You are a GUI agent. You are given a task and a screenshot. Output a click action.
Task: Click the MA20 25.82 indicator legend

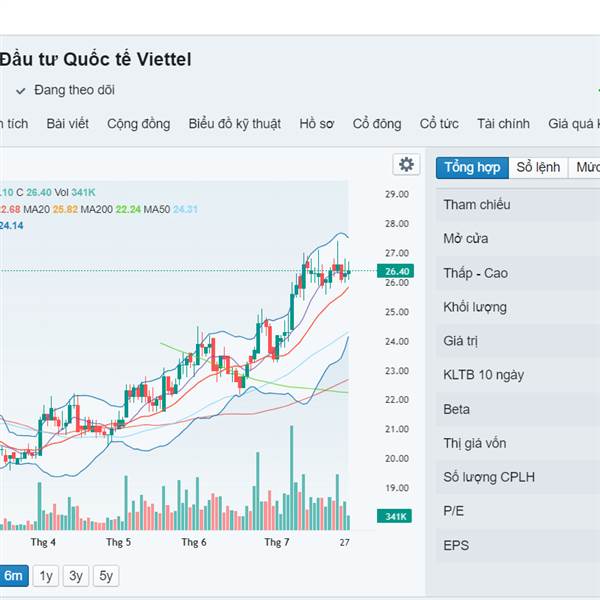51,209
